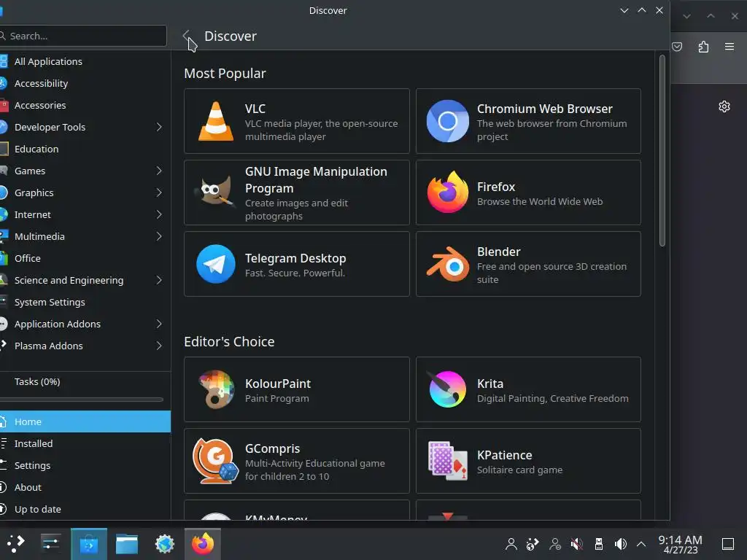Open the Firefox extensions puzzle icon
The width and height of the screenshot is (747, 560).
(703, 47)
